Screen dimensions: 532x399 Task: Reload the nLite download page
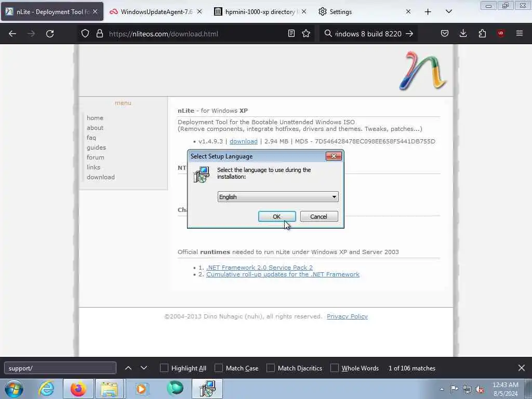click(x=50, y=34)
